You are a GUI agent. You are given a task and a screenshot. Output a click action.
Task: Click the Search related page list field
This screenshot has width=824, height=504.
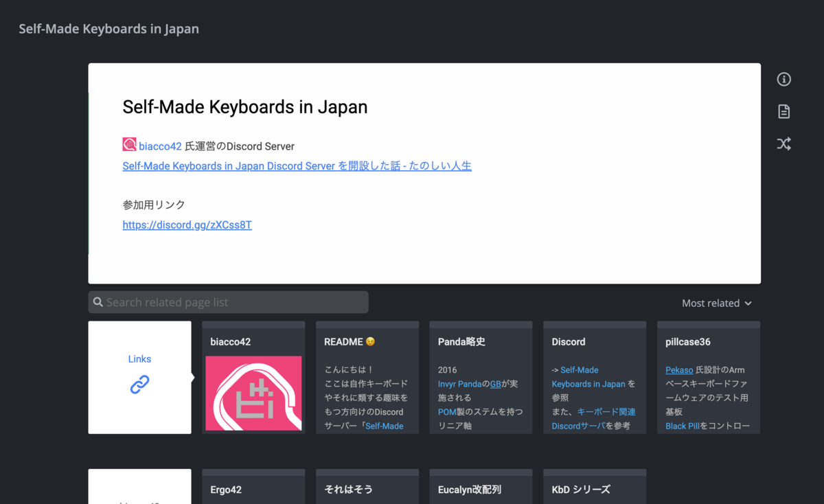228,302
